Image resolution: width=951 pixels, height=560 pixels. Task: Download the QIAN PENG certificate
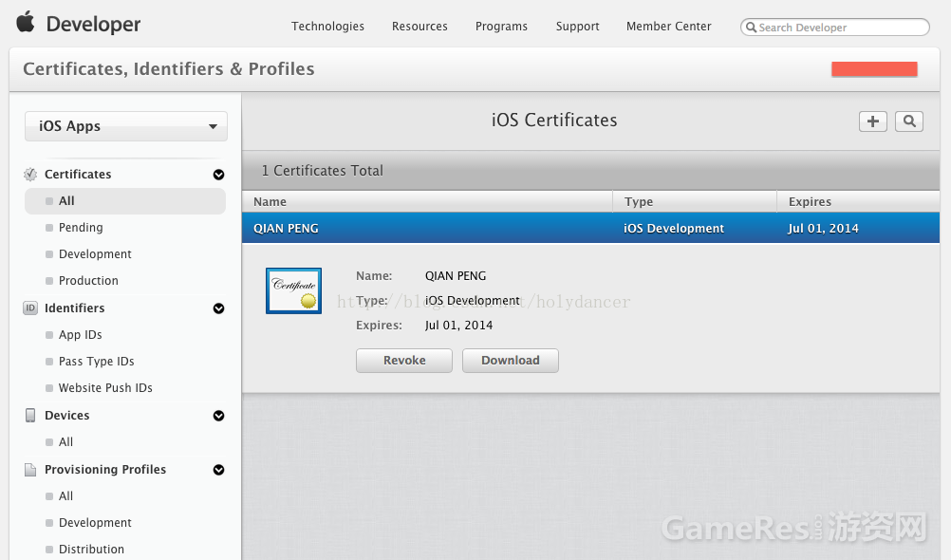tap(510, 361)
